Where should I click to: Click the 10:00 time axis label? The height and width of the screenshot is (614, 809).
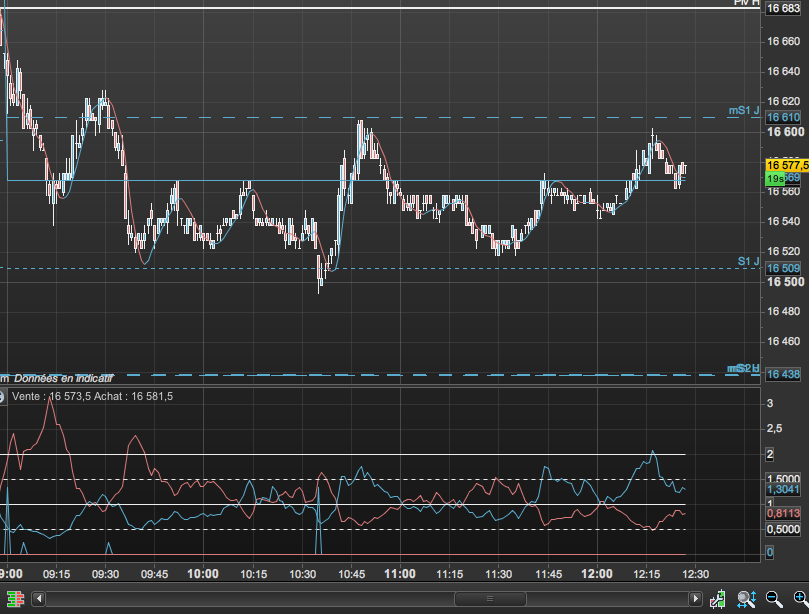click(203, 574)
